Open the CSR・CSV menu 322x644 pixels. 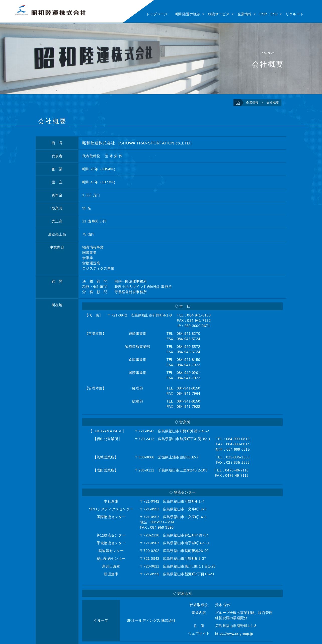(269, 14)
